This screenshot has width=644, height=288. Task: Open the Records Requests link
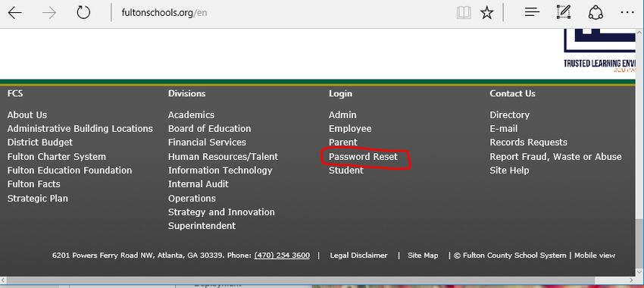529,142
